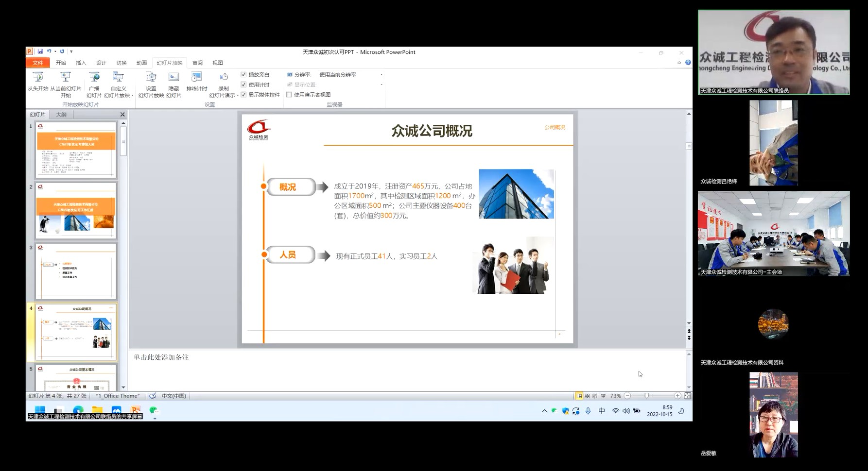Click language indicator '中文(中国)' in status bar
This screenshot has width=868, height=471.
174,396
